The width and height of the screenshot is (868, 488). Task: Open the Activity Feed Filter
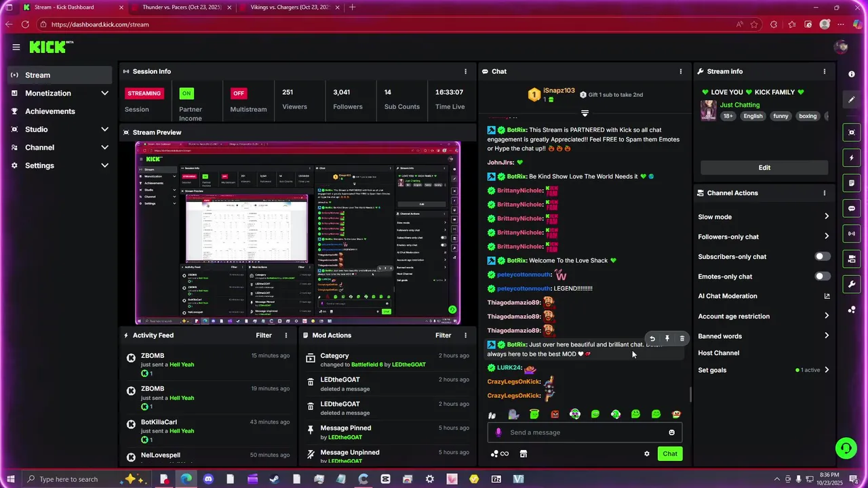[x=264, y=335]
